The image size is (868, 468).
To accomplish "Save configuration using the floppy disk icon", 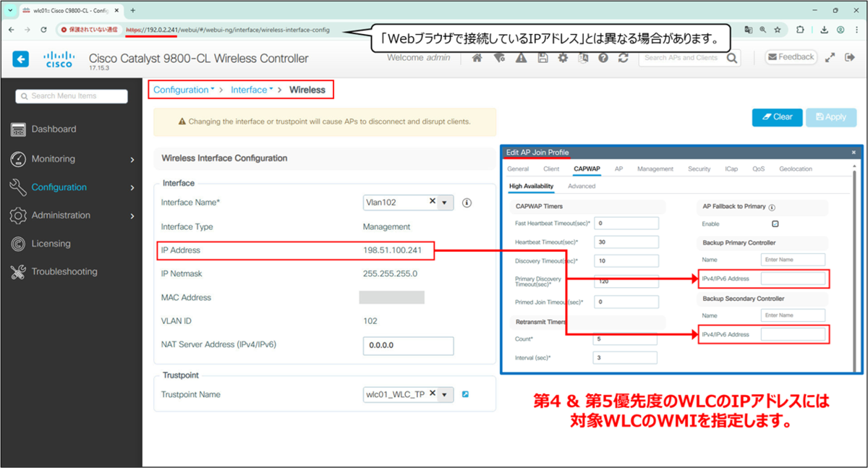I will (542, 59).
